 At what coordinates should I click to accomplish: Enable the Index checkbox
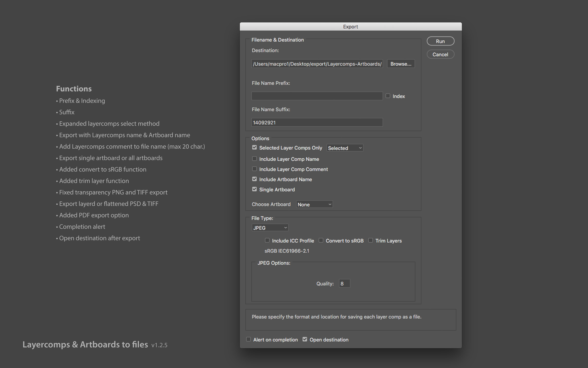coord(388,96)
